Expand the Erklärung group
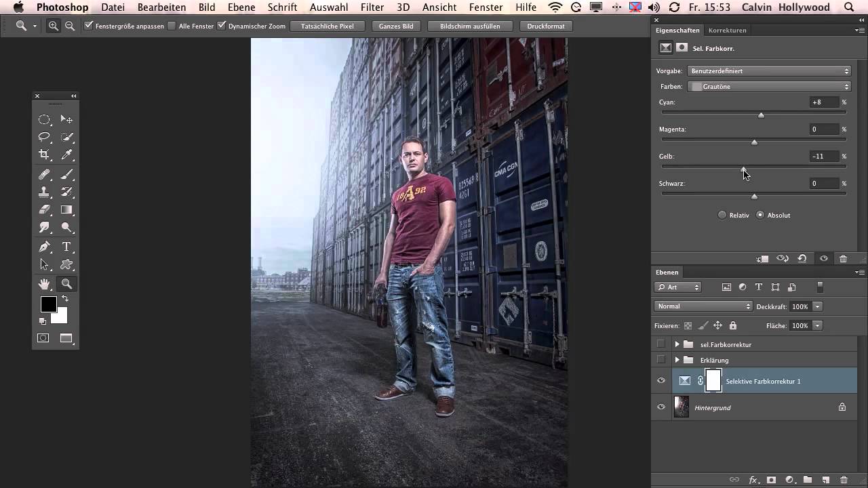 point(677,360)
